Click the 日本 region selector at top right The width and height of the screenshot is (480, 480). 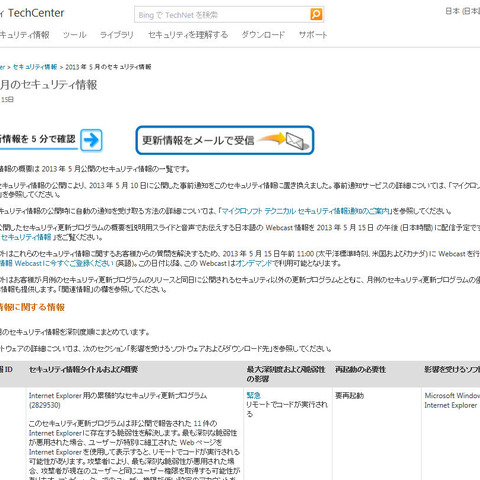click(x=463, y=11)
